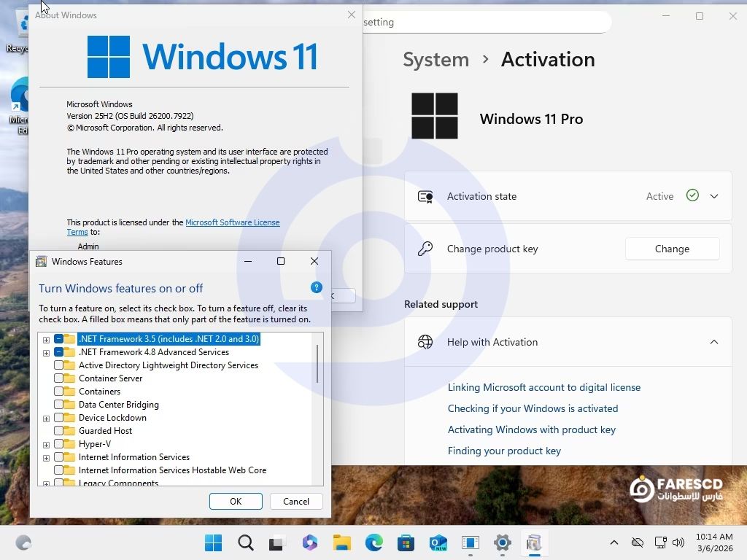Open File Explorer from the taskbar
Viewport: 747px width, 560px height.
coord(341,542)
